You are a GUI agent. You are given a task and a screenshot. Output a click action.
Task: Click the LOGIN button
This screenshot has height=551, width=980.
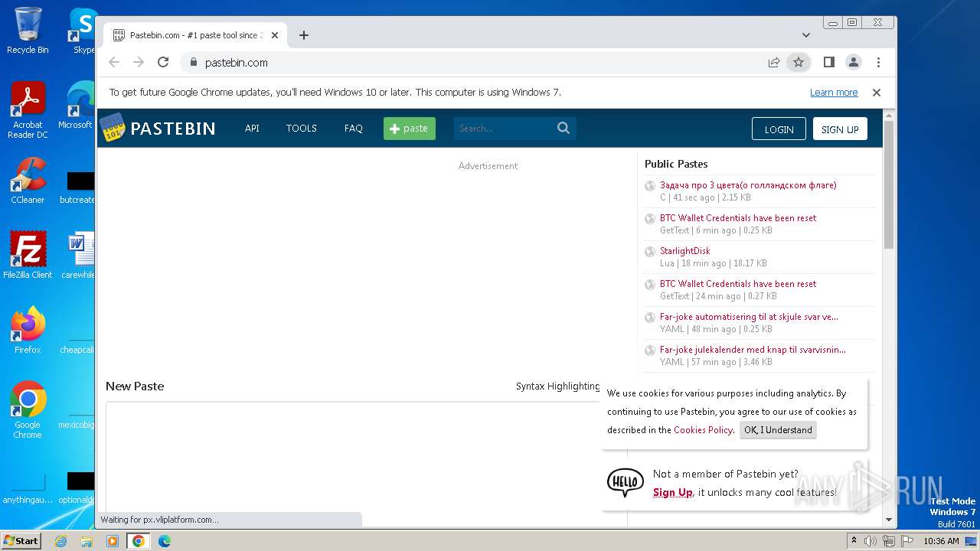click(x=779, y=129)
